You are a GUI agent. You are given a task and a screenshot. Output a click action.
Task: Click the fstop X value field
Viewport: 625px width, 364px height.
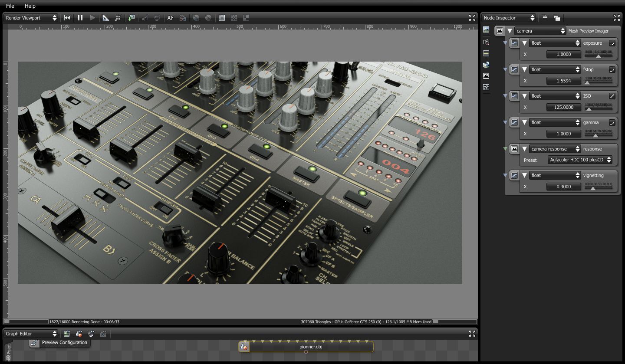(563, 81)
